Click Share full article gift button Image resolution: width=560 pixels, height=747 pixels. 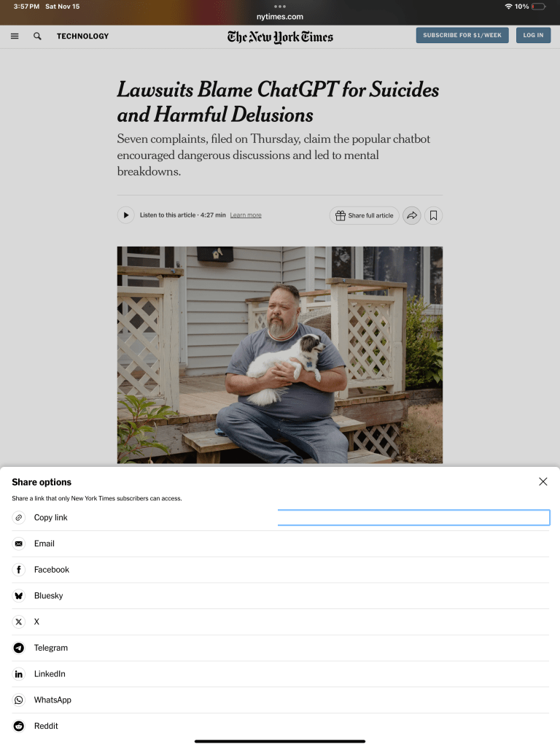pos(365,215)
